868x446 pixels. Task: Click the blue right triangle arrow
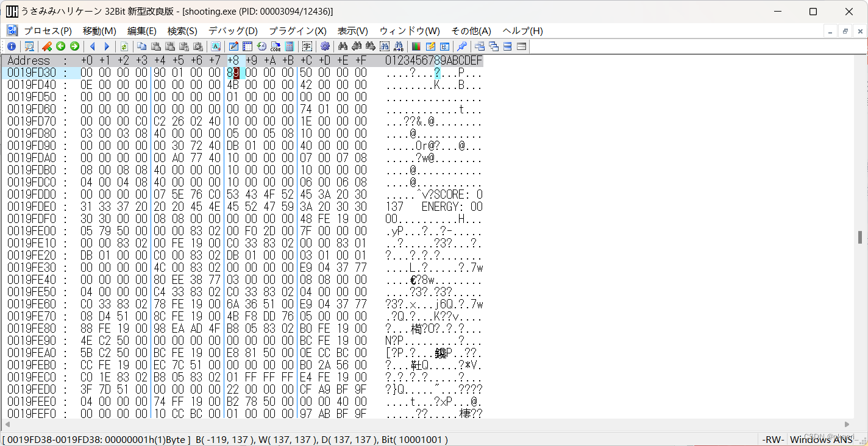[x=107, y=46]
